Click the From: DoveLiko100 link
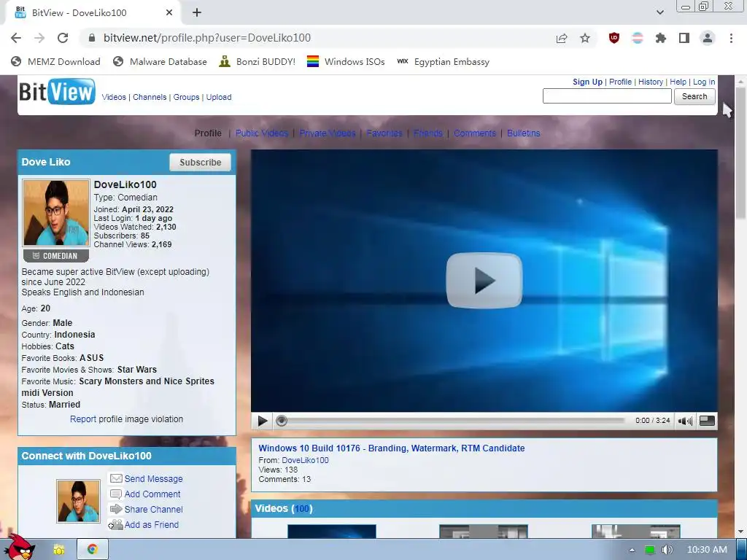 point(305,460)
